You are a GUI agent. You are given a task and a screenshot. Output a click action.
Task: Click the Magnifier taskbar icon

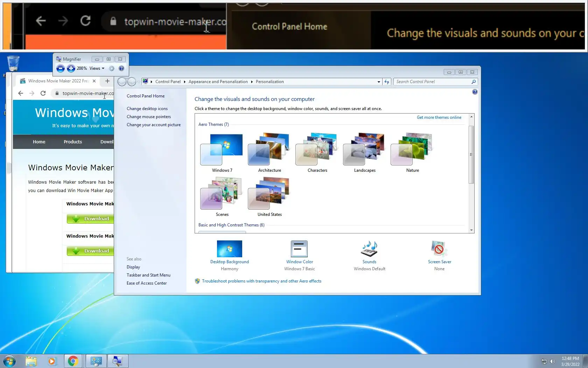tap(118, 361)
